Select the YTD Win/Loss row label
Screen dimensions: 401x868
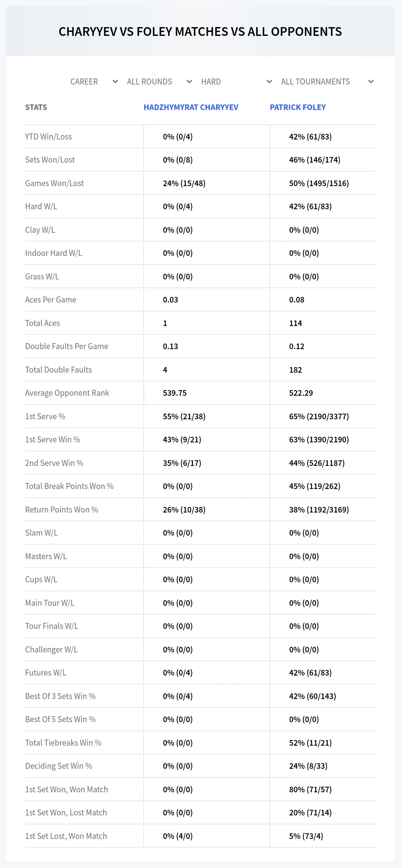49,137
